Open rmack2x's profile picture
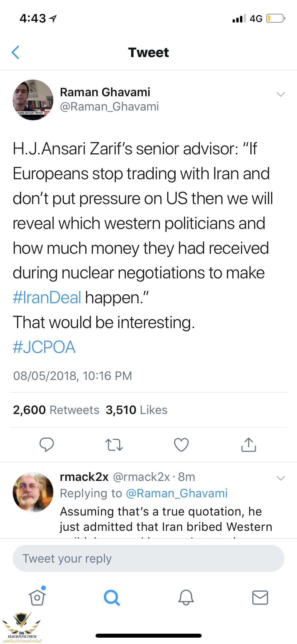 [33, 492]
